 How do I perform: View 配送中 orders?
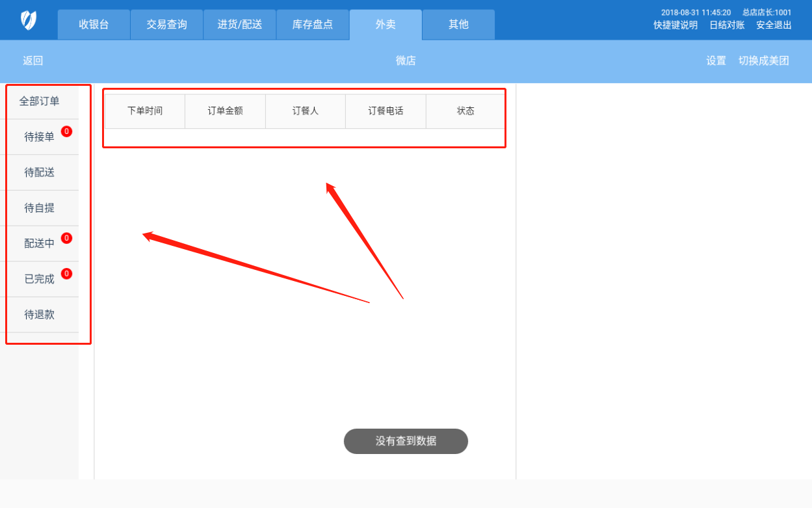point(40,243)
